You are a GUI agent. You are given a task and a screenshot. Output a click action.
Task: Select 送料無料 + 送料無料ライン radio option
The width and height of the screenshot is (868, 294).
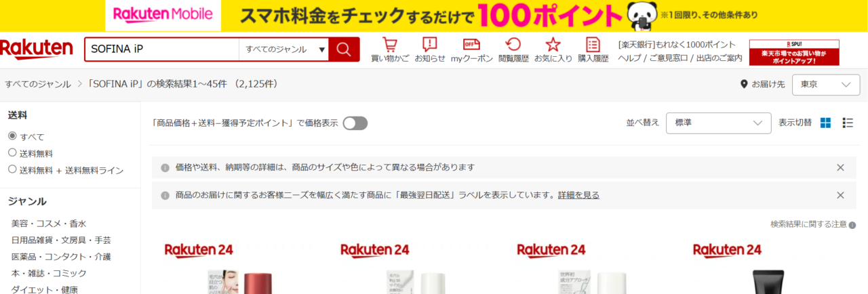[12, 170]
